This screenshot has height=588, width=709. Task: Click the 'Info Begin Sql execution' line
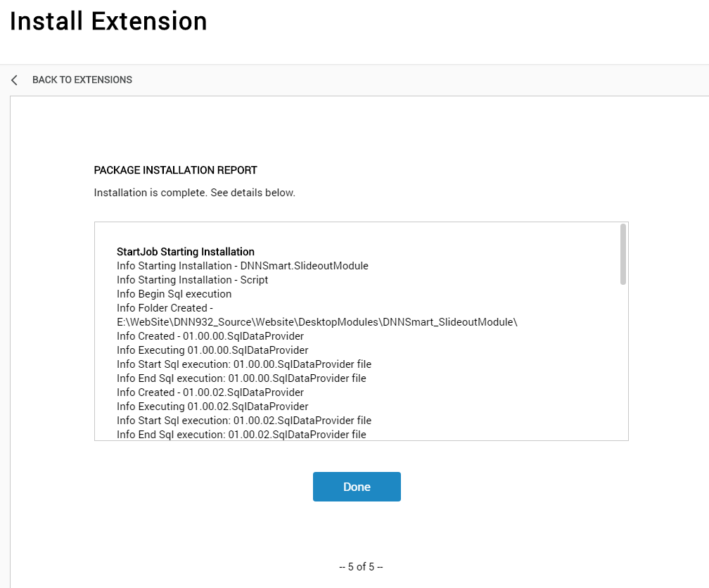[174, 294]
